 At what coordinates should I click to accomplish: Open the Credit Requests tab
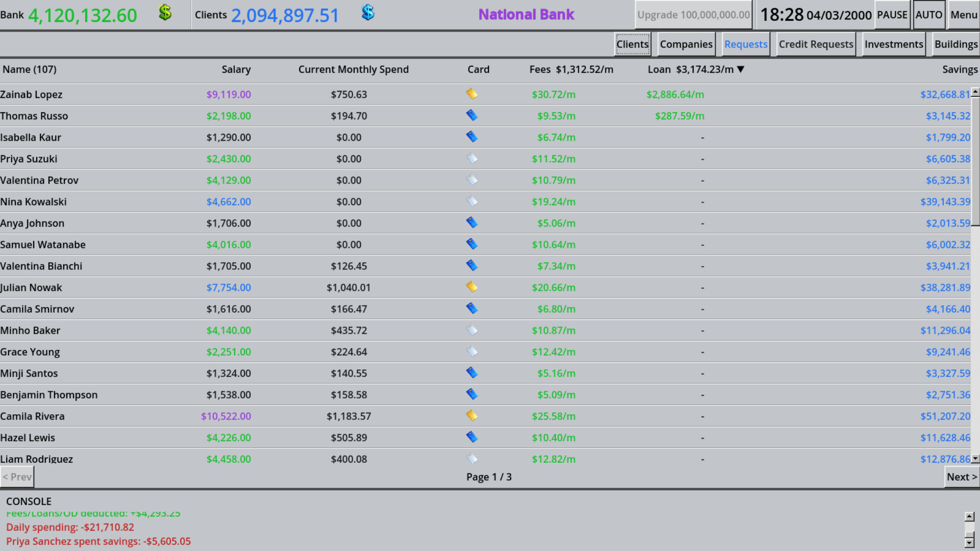[815, 44]
